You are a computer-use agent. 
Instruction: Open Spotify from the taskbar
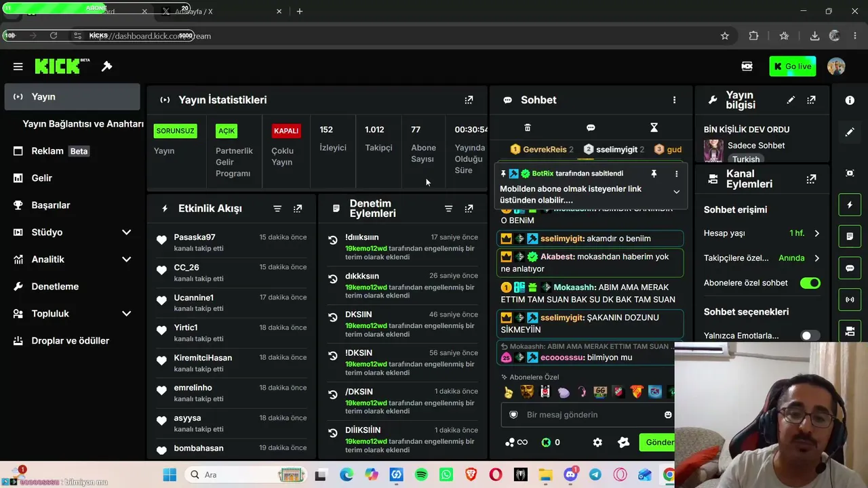421,474
